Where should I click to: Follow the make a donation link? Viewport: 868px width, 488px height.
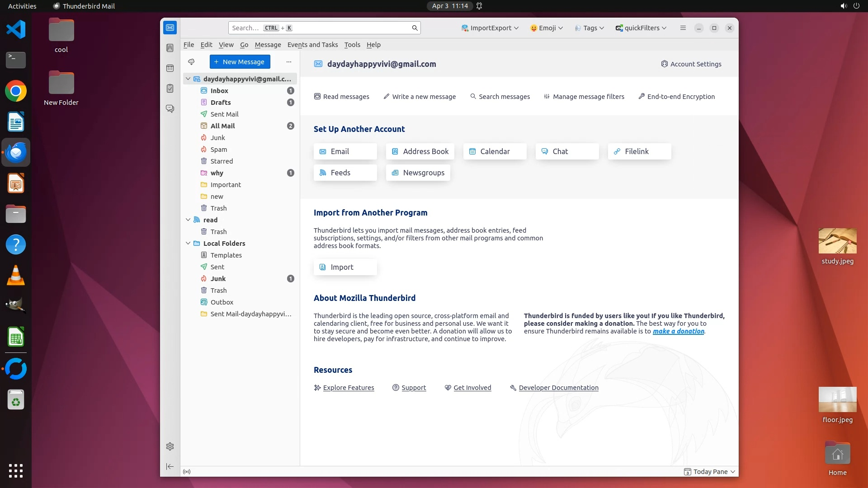678,331
